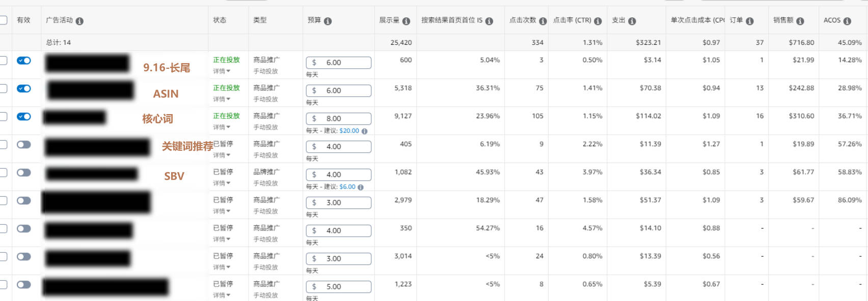Apply suggested budget $6.00 link
868x301 pixels.
(x=347, y=187)
